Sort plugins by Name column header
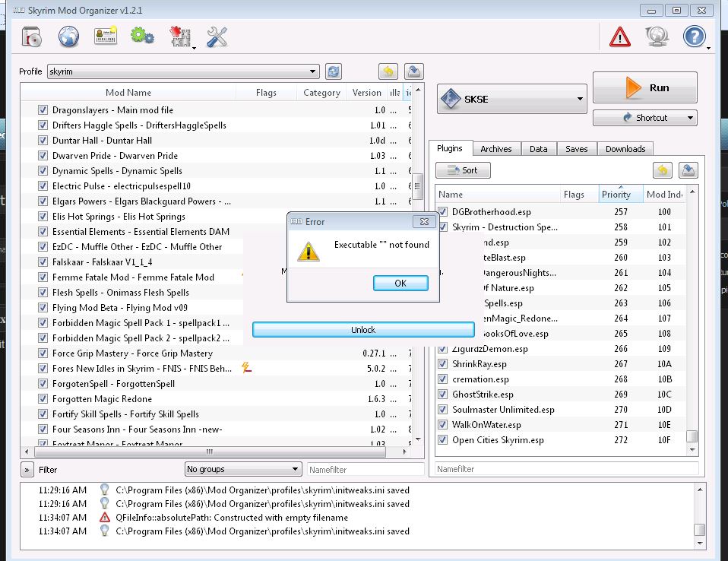Image resolution: width=728 pixels, height=561 pixels. (498, 194)
